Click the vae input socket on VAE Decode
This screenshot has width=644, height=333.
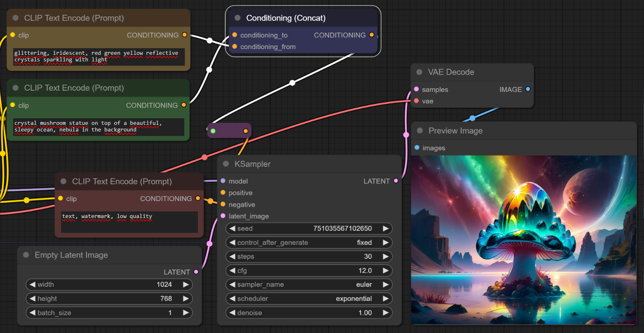tap(416, 101)
